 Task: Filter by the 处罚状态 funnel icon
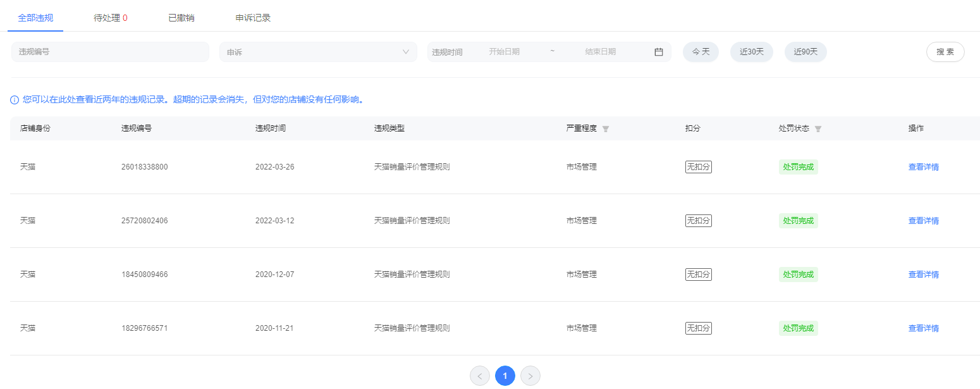(818, 128)
